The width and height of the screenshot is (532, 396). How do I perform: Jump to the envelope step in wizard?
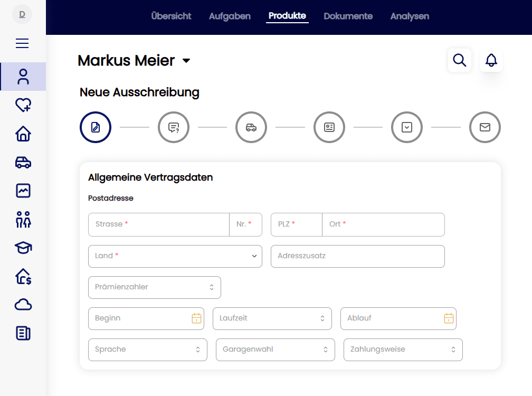click(x=484, y=127)
